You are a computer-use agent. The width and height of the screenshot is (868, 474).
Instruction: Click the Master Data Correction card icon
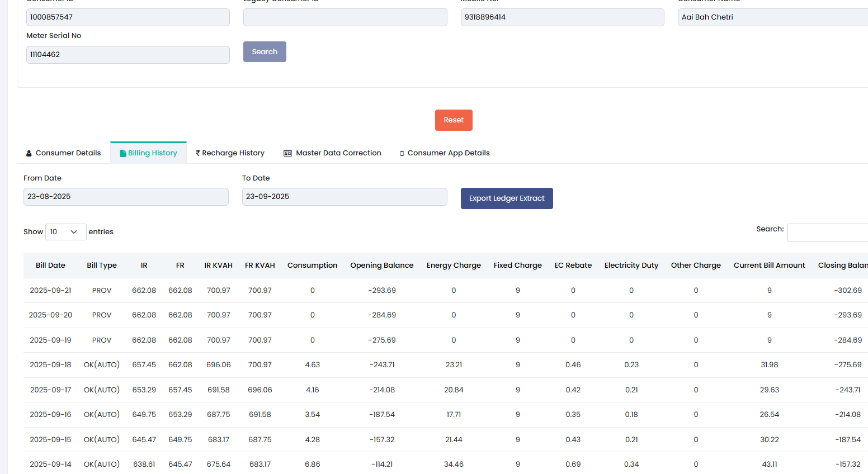pos(287,153)
